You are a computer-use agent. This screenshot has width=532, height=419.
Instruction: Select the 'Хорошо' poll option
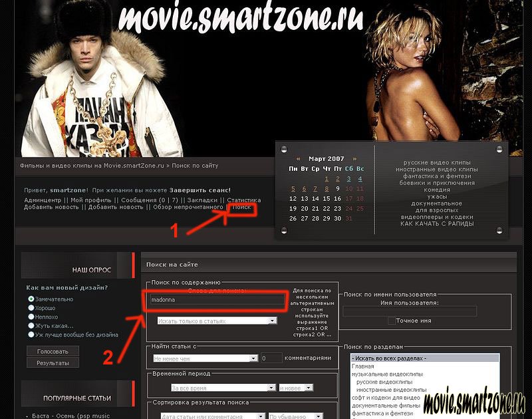[31, 308]
